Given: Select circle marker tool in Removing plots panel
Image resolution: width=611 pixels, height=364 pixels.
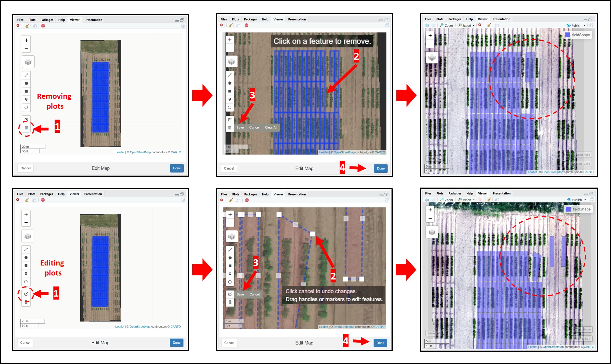Looking at the screenshot, I should click(26, 107).
